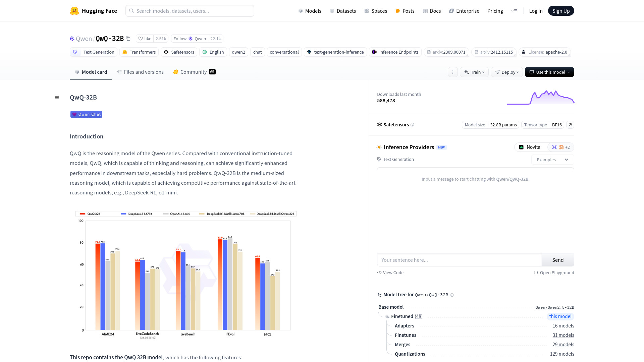
Task: Click the three-dot more options icon
Action: 452,72
